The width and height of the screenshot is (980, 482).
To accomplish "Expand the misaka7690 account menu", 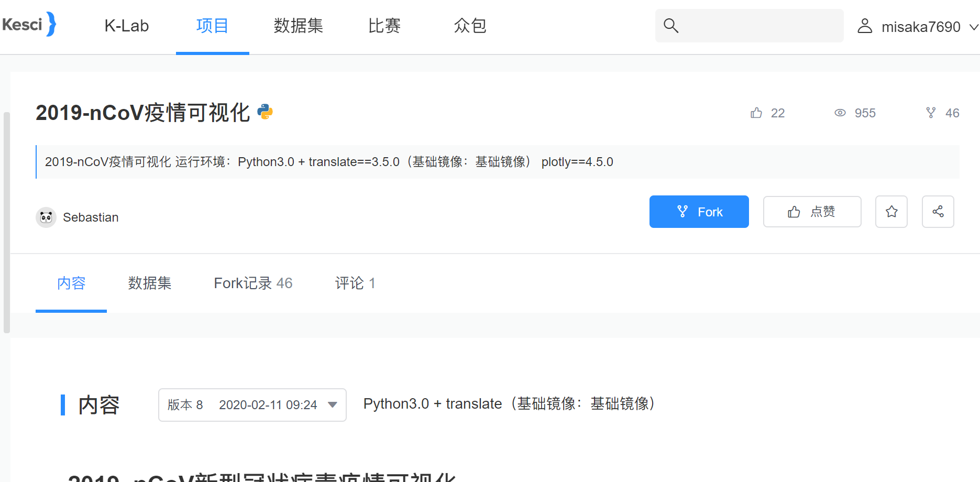I will pyautogui.click(x=918, y=26).
